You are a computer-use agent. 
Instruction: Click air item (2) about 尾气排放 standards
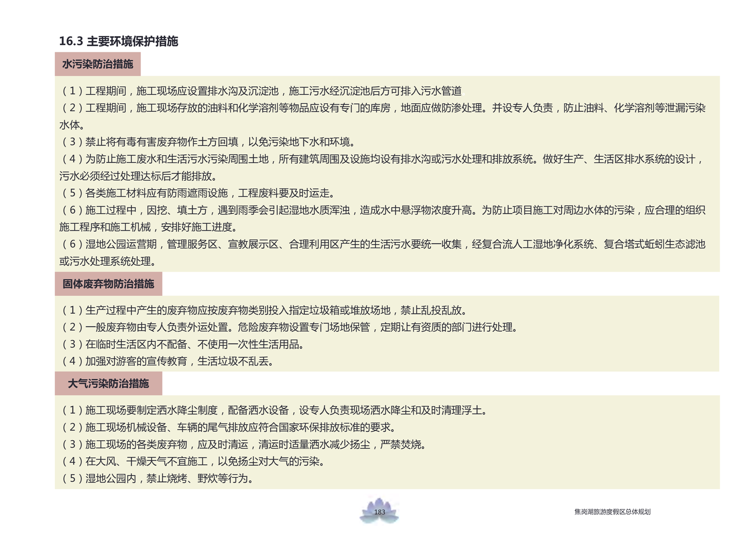[x=229, y=427]
